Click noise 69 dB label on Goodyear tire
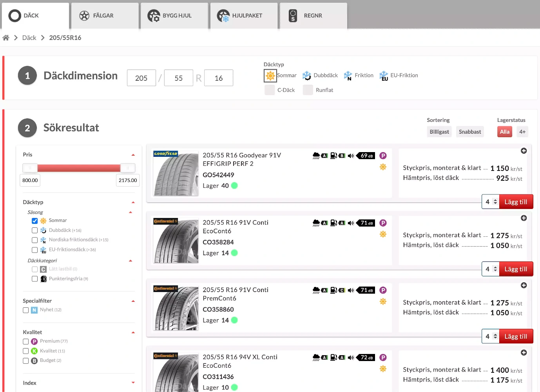The width and height of the screenshot is (540, 392). click(366, 156)
